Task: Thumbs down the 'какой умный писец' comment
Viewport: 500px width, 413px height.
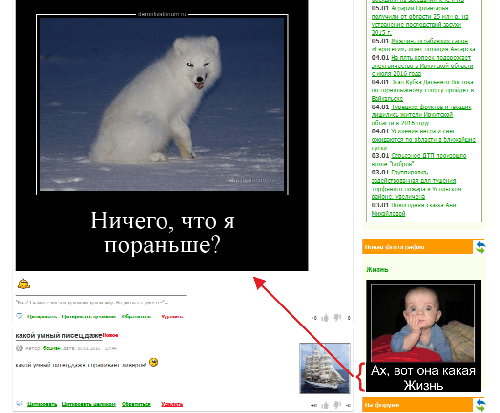Action: [x=337, y=405]
